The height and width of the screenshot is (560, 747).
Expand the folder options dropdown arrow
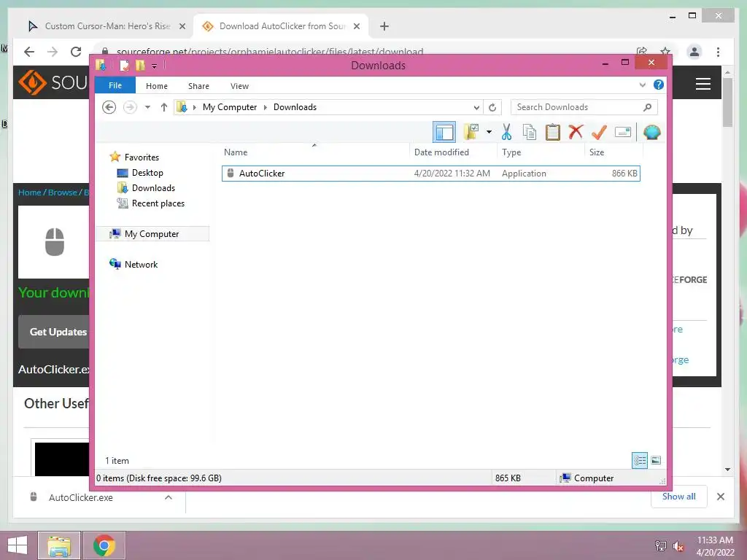coord(489,132)
